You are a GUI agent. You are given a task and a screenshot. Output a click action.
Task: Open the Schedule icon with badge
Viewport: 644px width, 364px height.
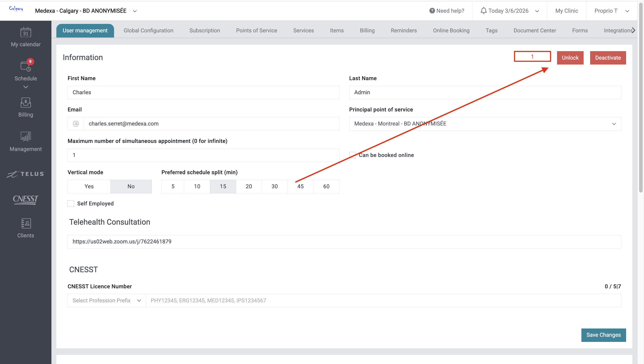pyautogui.click(x=25, y=66)
